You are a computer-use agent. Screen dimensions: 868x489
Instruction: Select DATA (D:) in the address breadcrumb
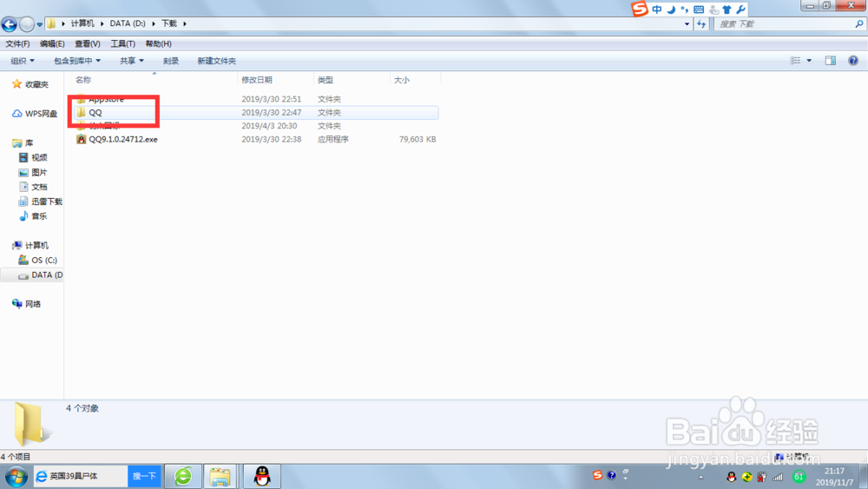pyautogui.click(x=128, y=23)
